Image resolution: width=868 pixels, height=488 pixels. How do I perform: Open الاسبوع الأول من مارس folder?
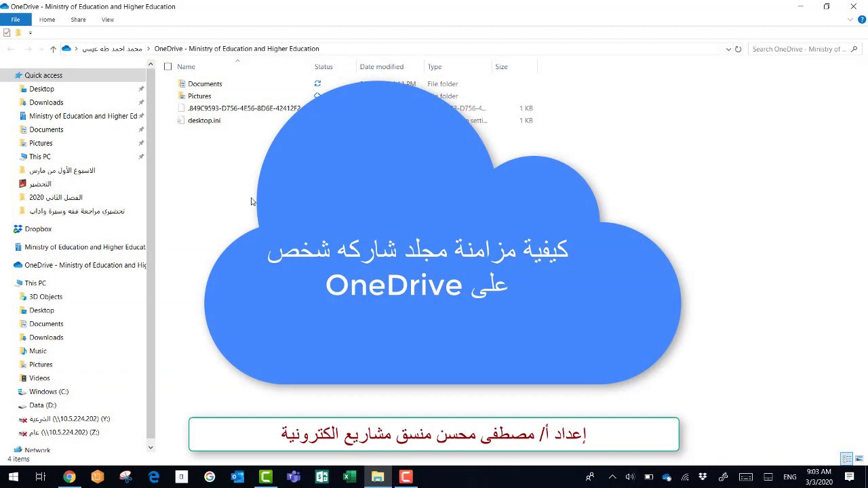pyautogui.click(x=62, y=170)
